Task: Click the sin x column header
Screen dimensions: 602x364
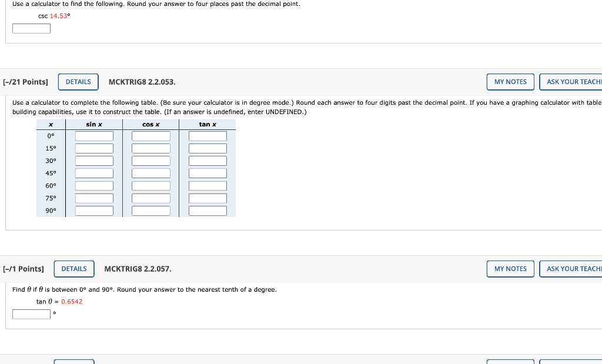Action: pyautogui.click(x=94, y=123)
